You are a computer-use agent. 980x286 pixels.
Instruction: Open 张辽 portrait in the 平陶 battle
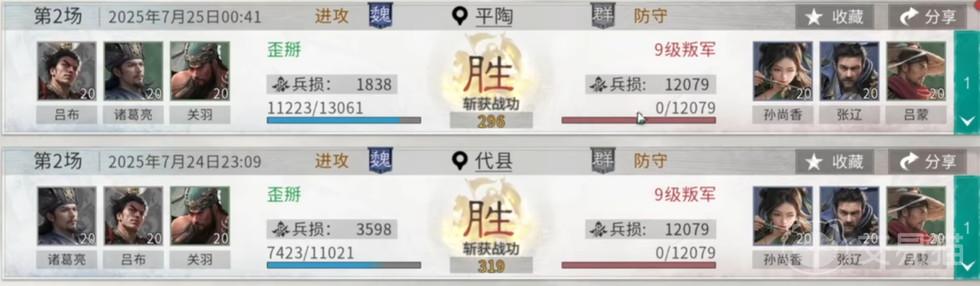point(849,71)
